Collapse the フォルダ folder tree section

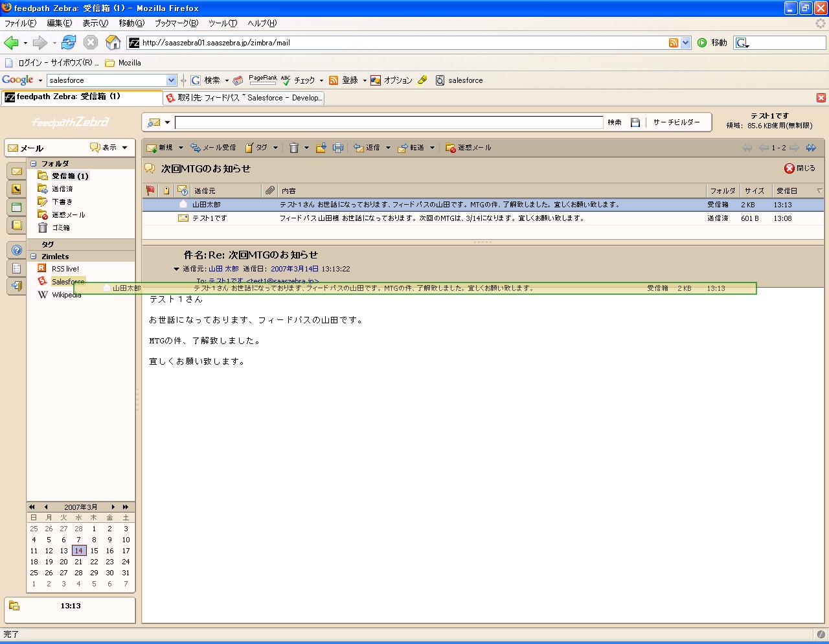[x=34, y=164]
